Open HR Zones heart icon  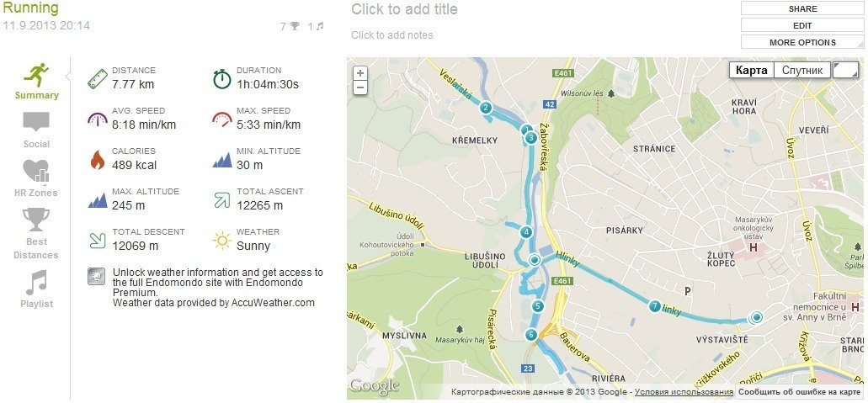pyautogui.click(x=36, y=172)
